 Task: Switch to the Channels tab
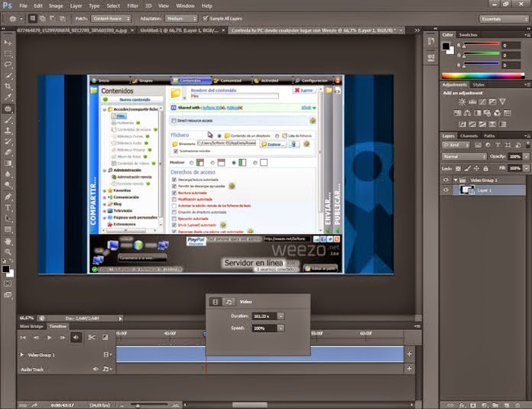tap(469, 136)
